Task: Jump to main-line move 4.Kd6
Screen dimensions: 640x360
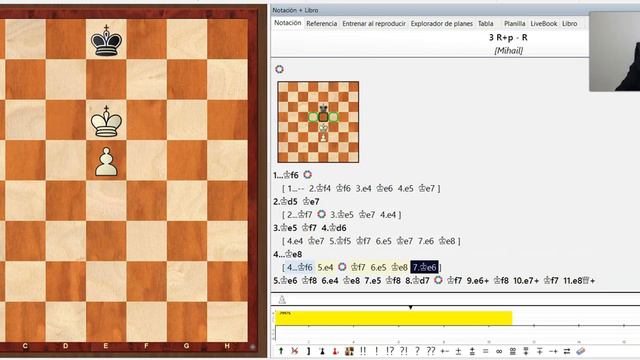Action: tap(334, 228)
